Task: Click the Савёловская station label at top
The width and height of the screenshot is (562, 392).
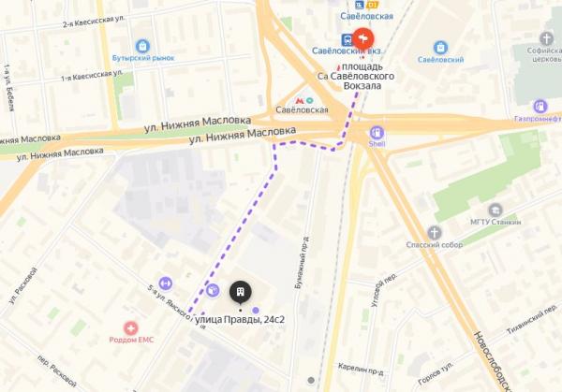Action: (x=366, y=16)
